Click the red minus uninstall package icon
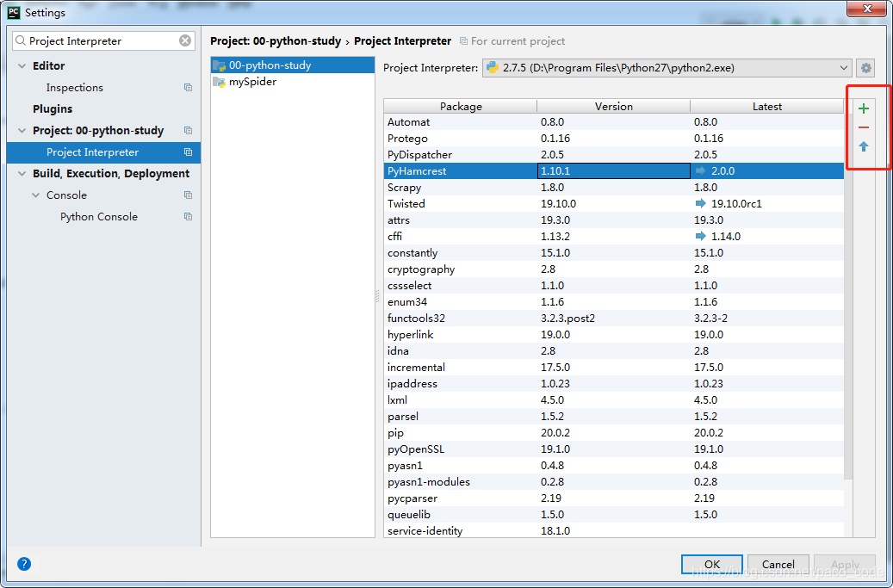 (864, 127)
